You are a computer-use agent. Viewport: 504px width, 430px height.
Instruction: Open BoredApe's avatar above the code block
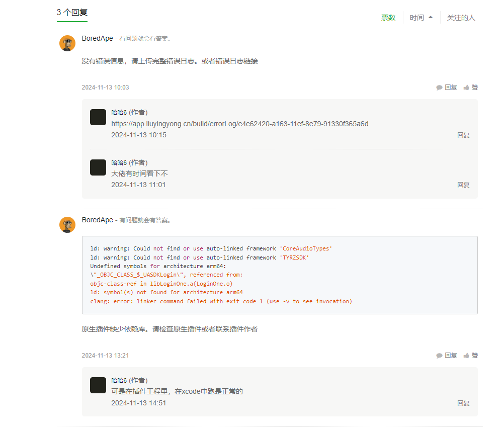(67, 225)
